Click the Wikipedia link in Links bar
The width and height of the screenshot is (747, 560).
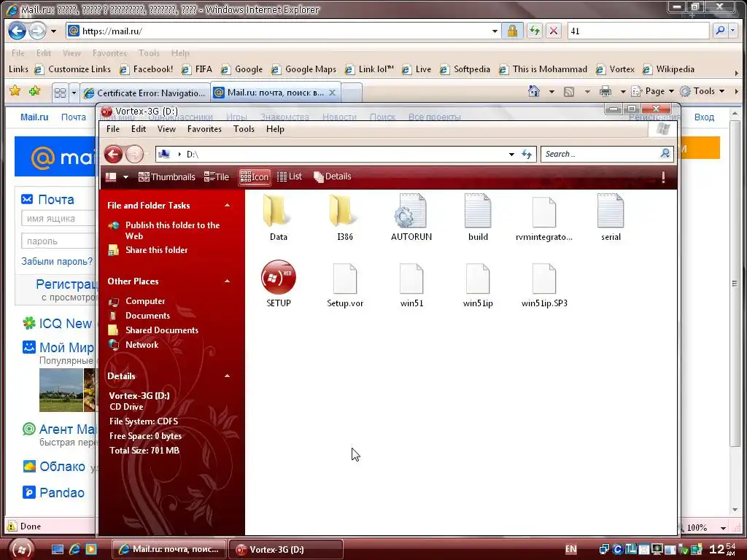[x=668, y=69]
